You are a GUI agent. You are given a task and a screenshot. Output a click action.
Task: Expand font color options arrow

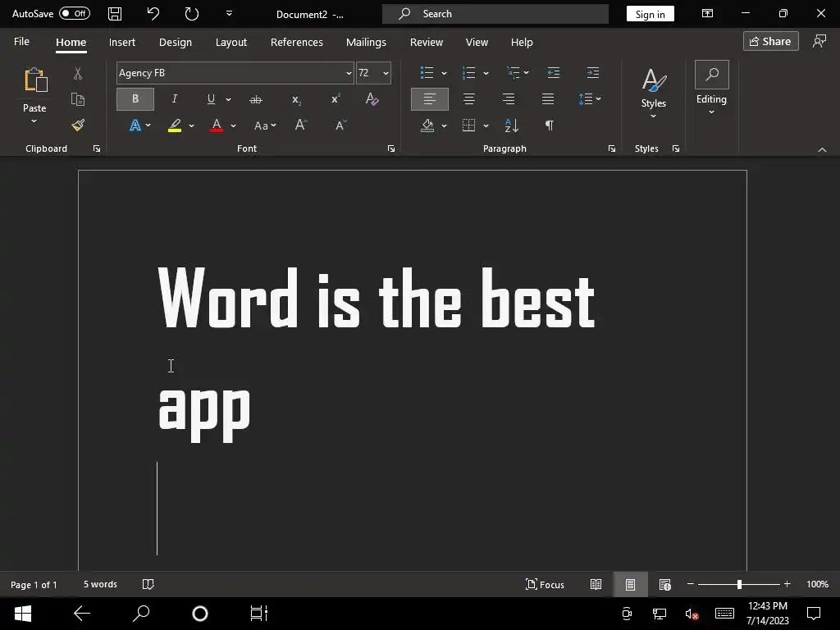233,126
